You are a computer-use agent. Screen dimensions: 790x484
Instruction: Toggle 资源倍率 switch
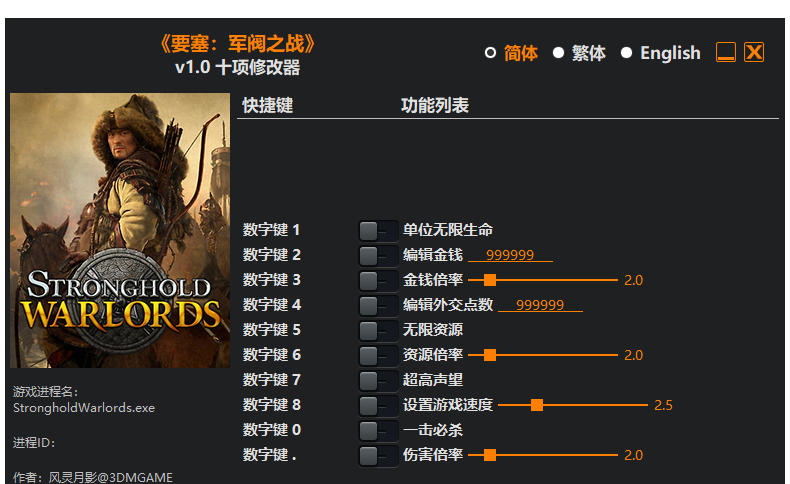tap(378, 356)
